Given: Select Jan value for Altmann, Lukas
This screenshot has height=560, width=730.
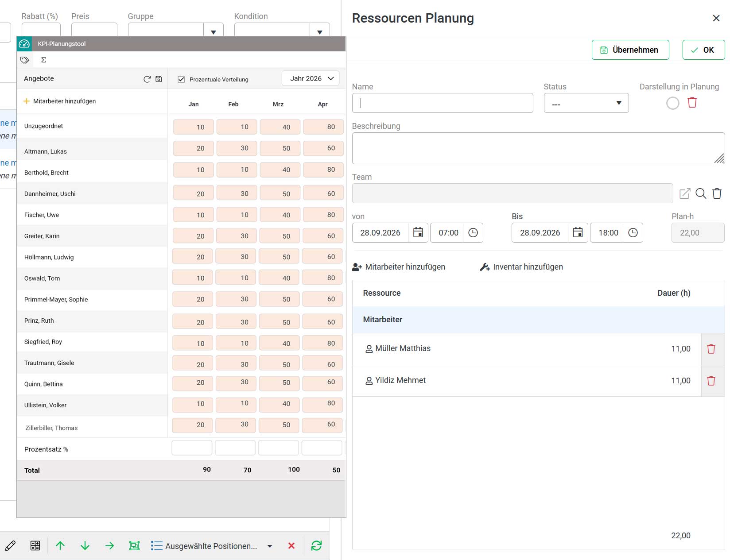Looking at the screenshot, I should coord(194,148).
